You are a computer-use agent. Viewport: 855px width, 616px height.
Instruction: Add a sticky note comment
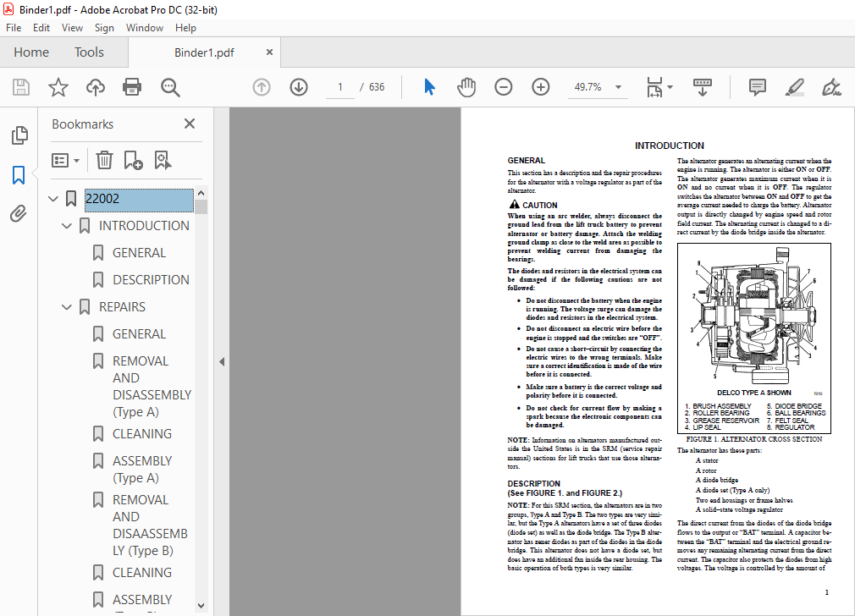click(758, 87)
